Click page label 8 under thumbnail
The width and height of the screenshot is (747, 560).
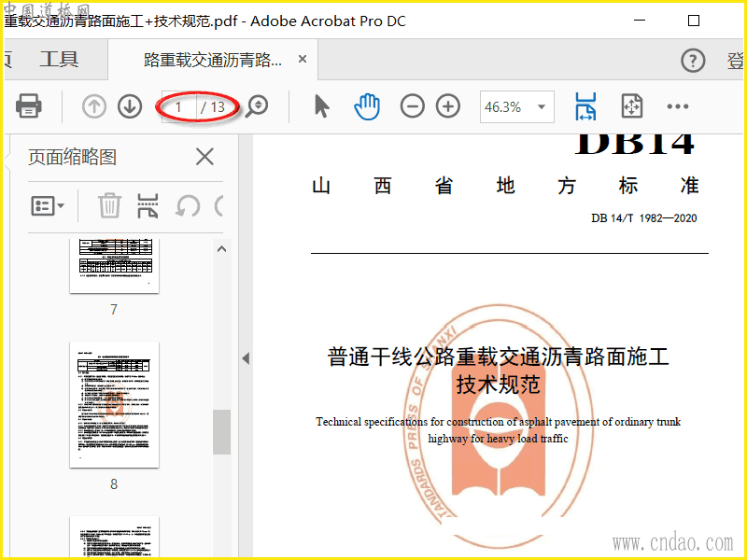click(114, 484)
